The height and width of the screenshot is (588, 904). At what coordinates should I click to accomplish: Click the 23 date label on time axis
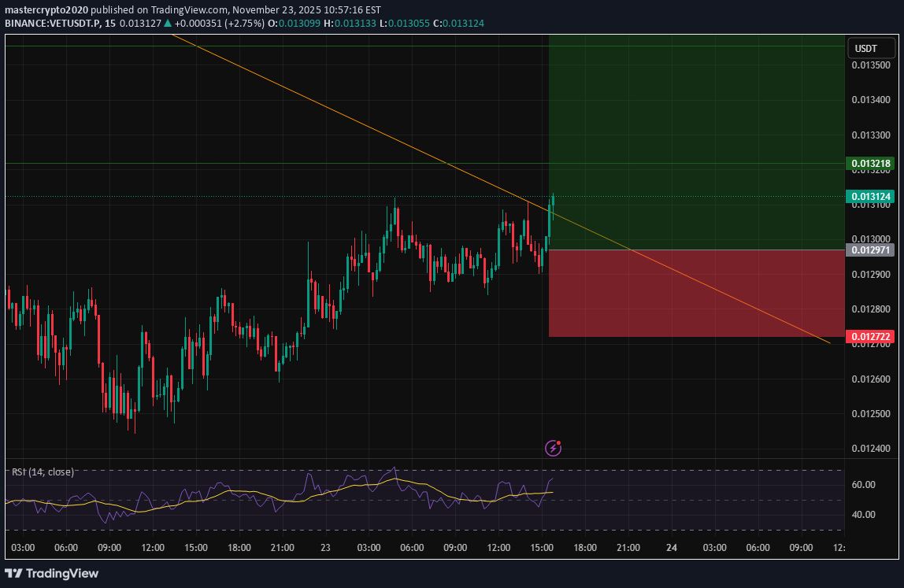pos(325,547)
